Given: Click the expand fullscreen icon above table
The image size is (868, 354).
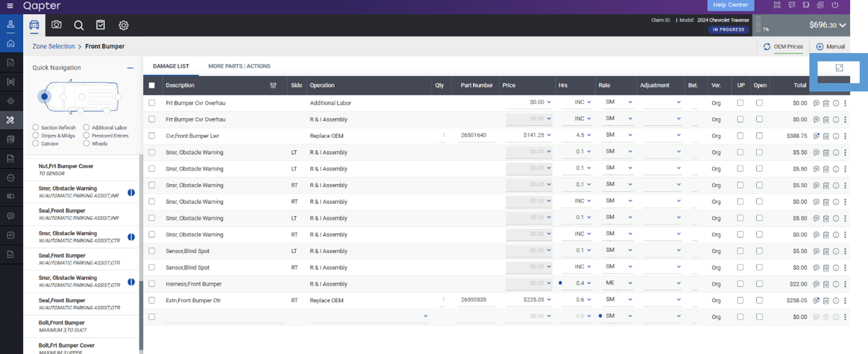Looking at the screenshot, I should 839,68.
